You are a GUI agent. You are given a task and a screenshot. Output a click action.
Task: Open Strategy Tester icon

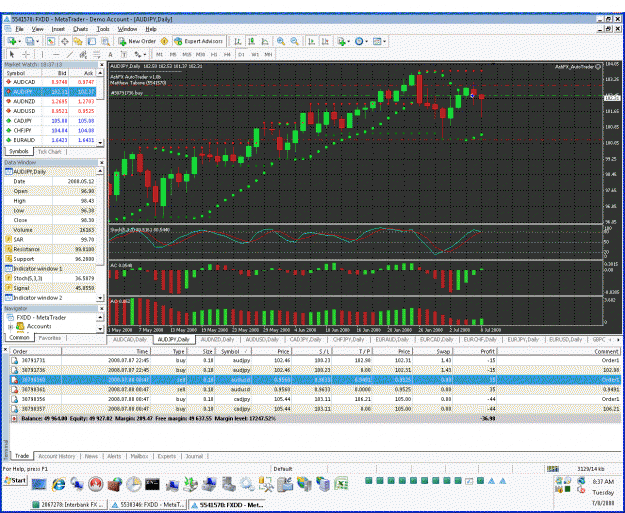coord(105,41)
